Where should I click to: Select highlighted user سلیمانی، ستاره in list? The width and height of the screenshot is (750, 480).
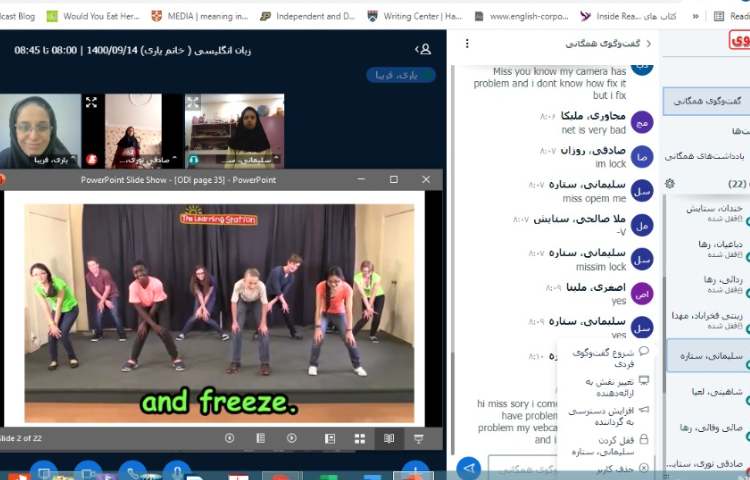pos(709,356)
